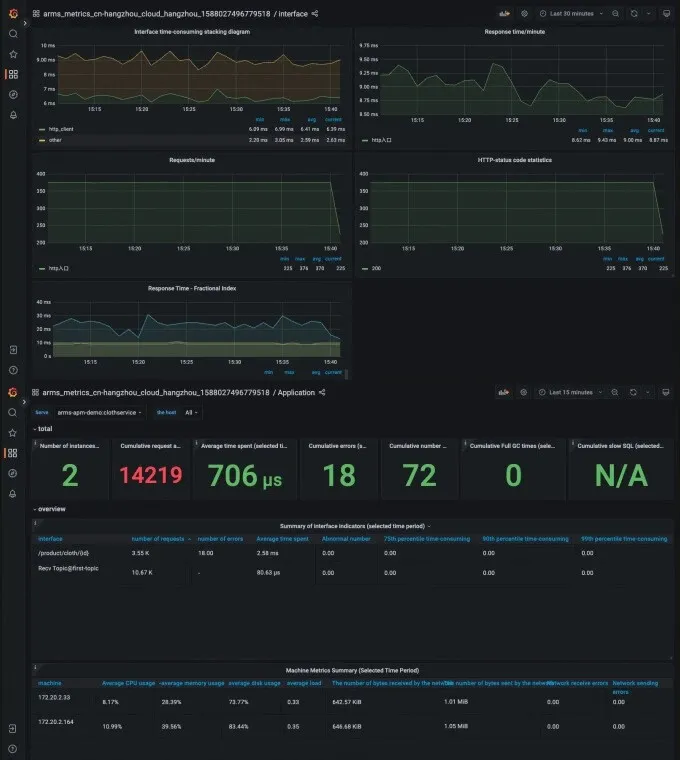This screenshot has width=680, height=760.
Task: Zoom out time range in Application dashboard
Action: tap(615, 392)
